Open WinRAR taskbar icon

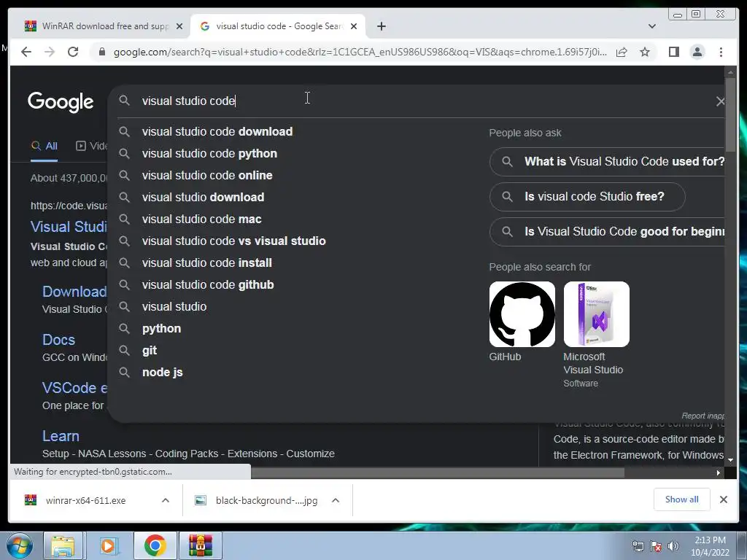[x=201, y=545]
